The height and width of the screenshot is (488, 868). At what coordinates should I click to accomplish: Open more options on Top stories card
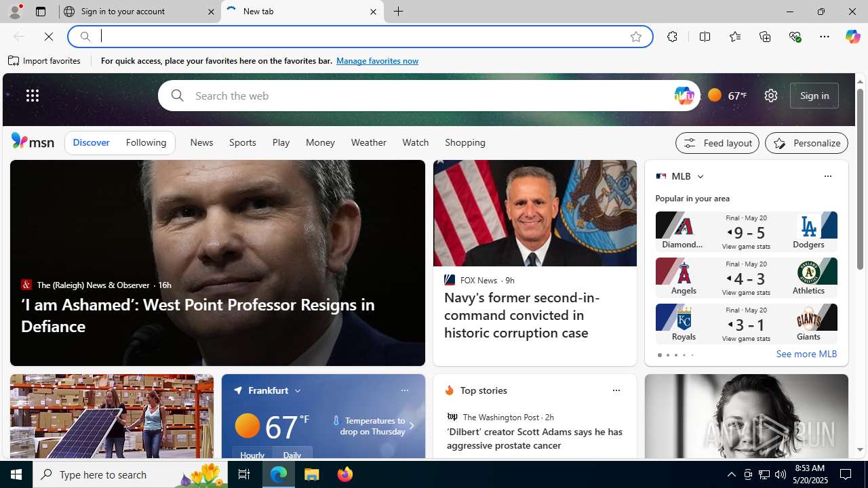tap(616, 390)
